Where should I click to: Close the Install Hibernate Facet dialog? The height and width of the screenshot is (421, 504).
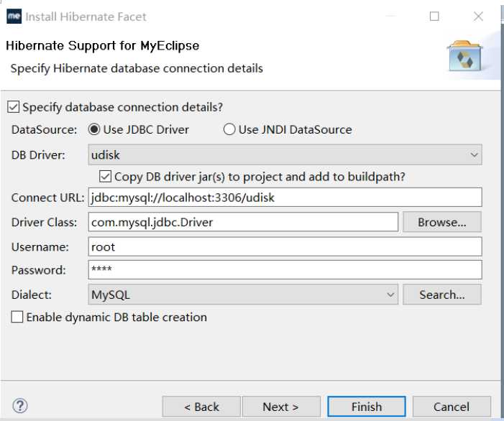pos(478,16)
